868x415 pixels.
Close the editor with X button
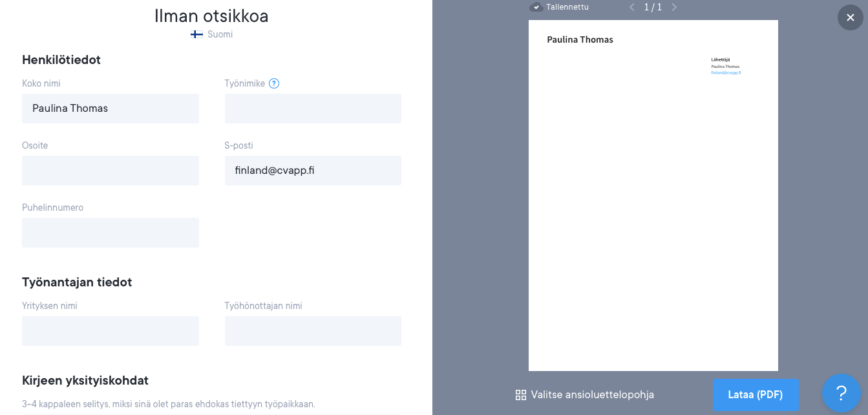pyautogui.click(x=850, y=17)
